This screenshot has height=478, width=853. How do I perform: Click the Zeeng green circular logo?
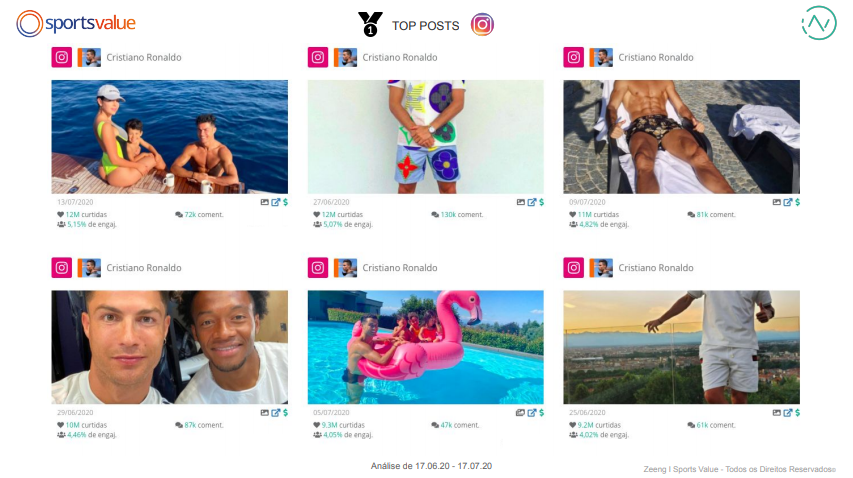(819, 23)
